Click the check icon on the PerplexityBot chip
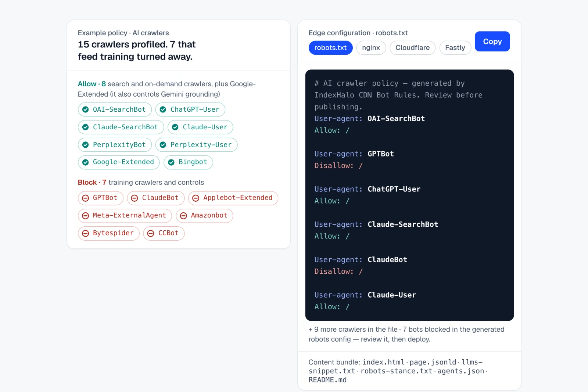Screen dimensions: 588x392 tap(85, 145)
